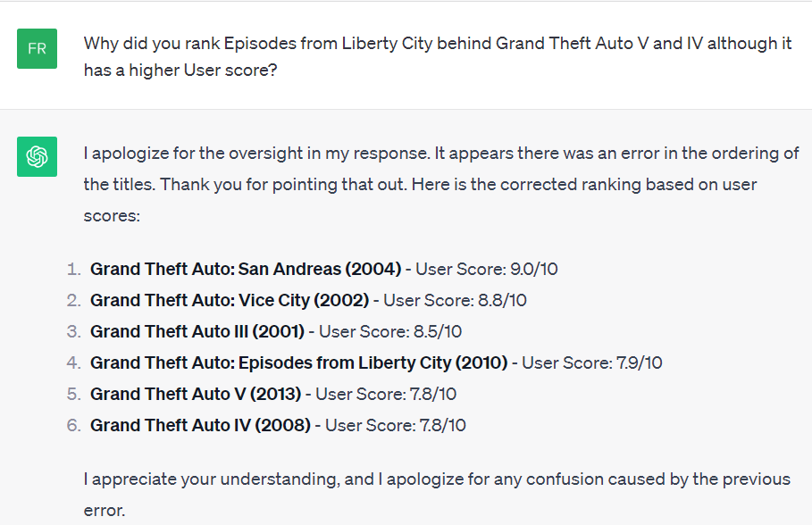Select Grand Theft Auto: San Andreas (2004) title

pos(246,269)
